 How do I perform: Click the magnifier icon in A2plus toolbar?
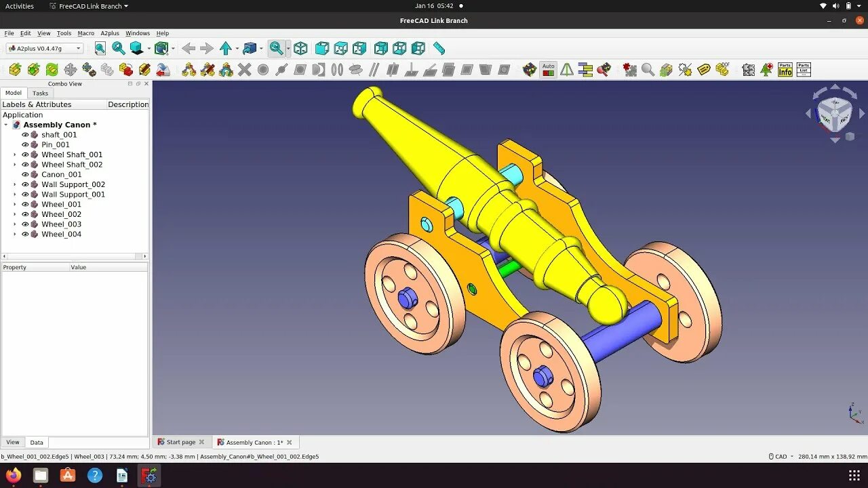coord(648,69)
